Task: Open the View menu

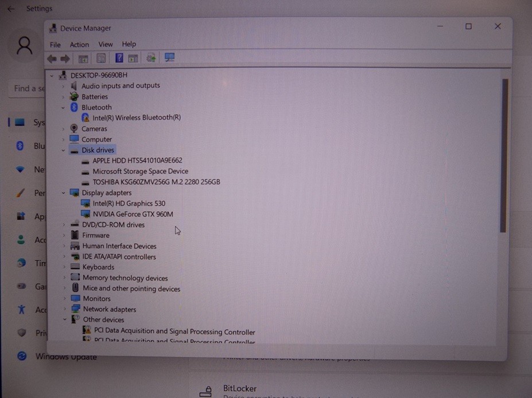Action: [106, 44]
